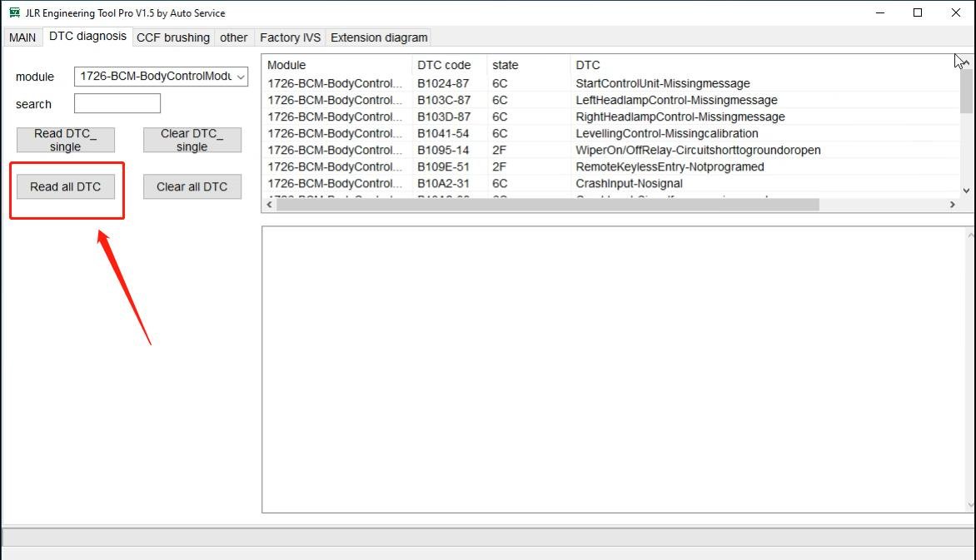Select the B1095-14 DTC code cell
The image size is (976, 560).
443,151
